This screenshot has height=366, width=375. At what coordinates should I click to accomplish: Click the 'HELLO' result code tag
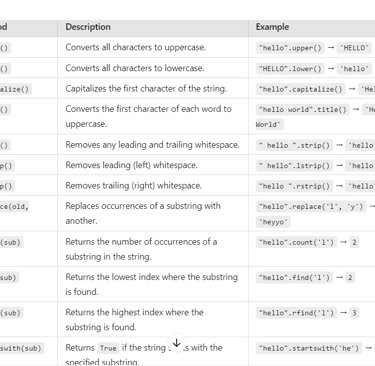pos(354,48)
